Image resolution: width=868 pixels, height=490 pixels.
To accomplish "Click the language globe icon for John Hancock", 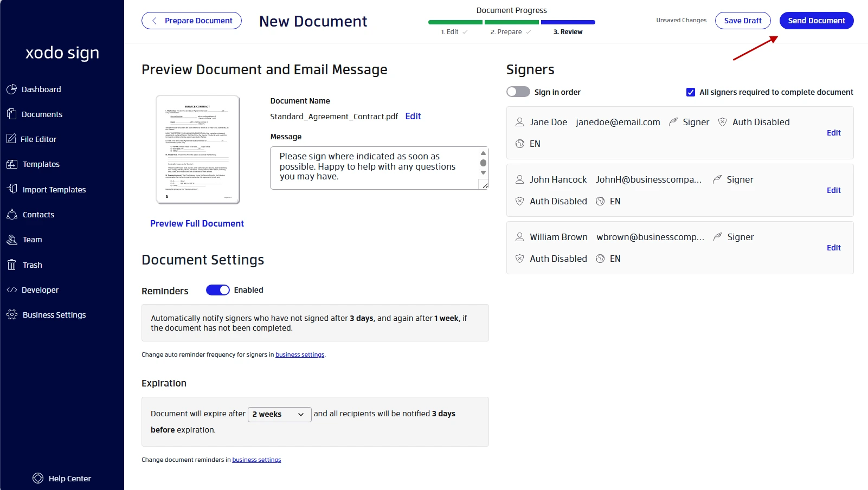I will click(600, 201).
